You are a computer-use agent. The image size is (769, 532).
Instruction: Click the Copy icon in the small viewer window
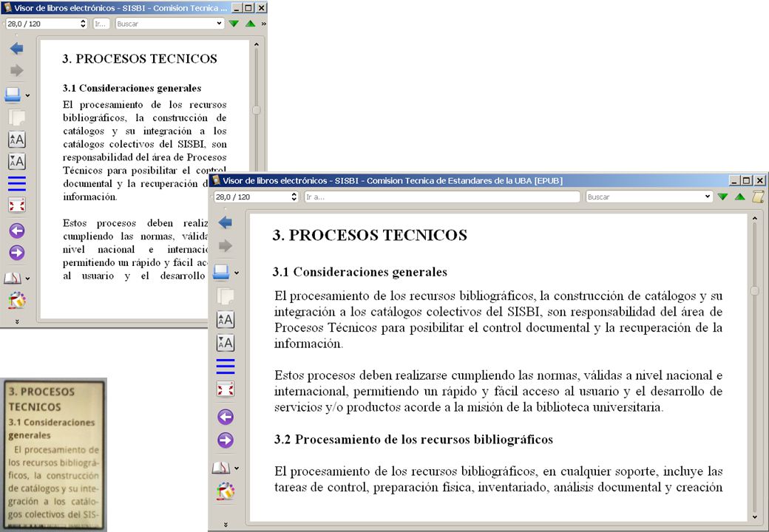[x=17, y=117]
